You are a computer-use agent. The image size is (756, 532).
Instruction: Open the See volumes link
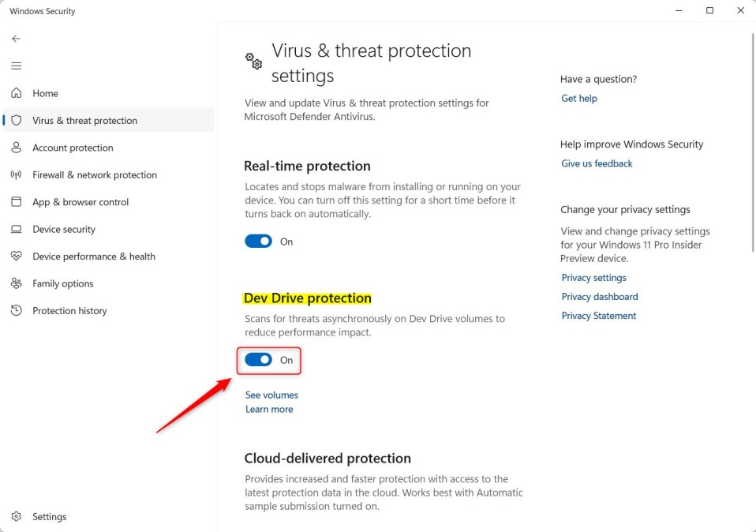(x=271, y=395)
